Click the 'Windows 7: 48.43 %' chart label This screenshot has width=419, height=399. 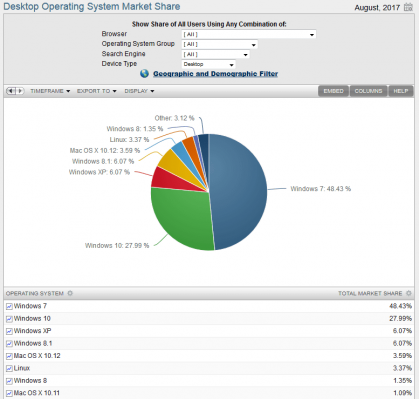click(320, 189)
